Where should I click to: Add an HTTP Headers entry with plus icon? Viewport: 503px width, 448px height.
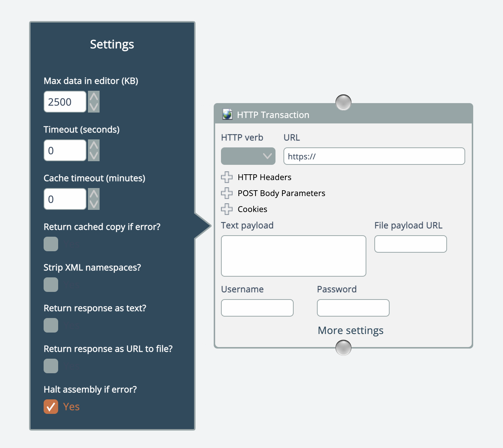227,177
